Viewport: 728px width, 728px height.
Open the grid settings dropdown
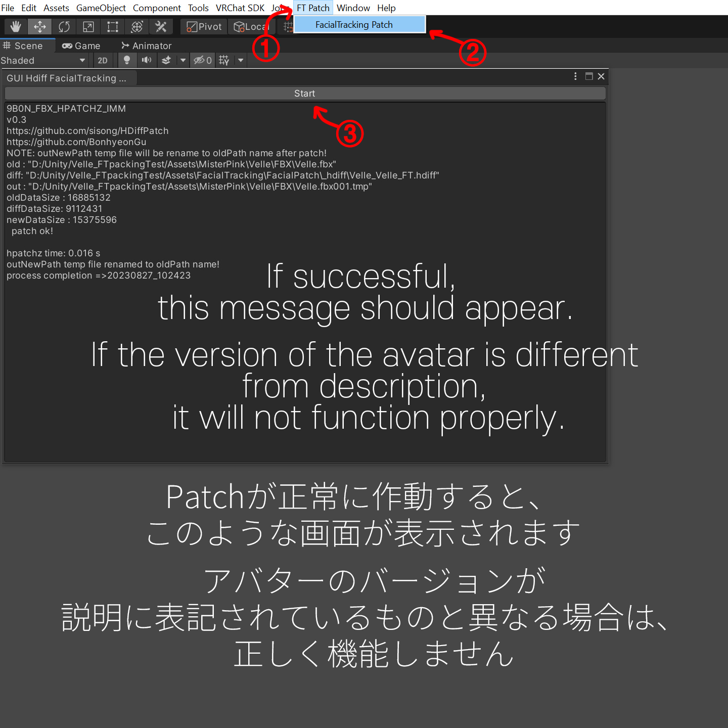tap(240, 60)
